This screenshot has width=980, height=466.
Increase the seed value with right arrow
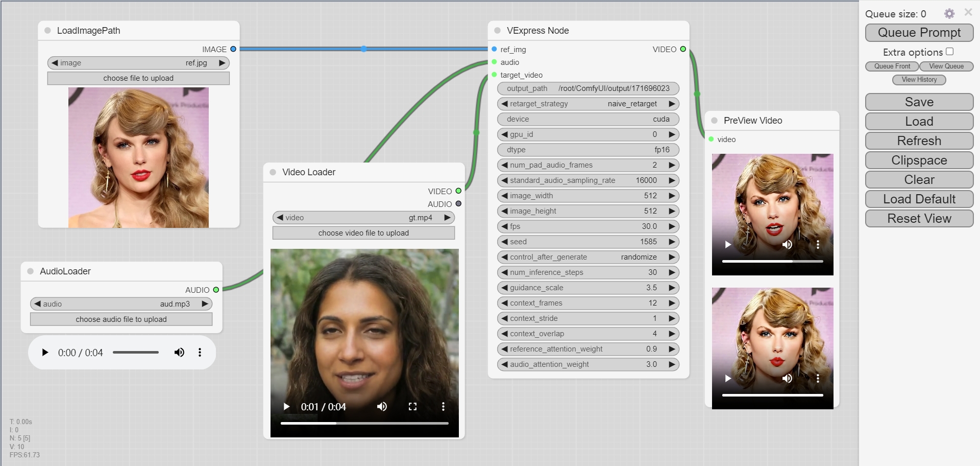(x=672, y=242)
